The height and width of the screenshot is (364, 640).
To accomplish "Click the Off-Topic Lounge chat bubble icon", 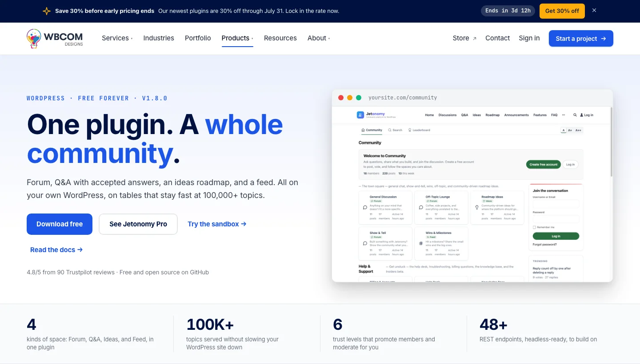I will [421, 207].
